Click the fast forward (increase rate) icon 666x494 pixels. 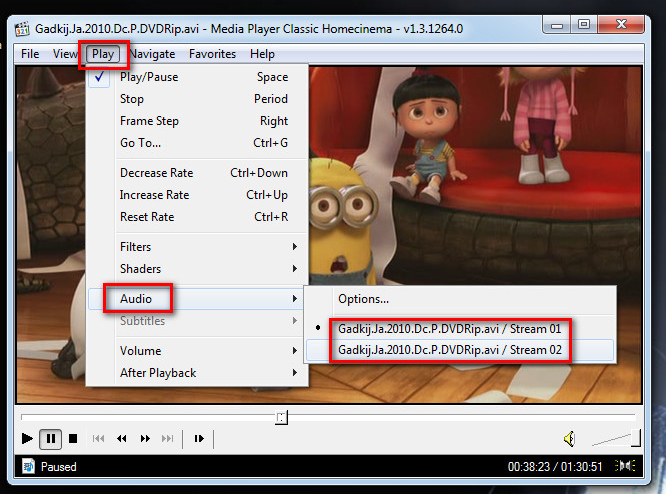[145, 438]
